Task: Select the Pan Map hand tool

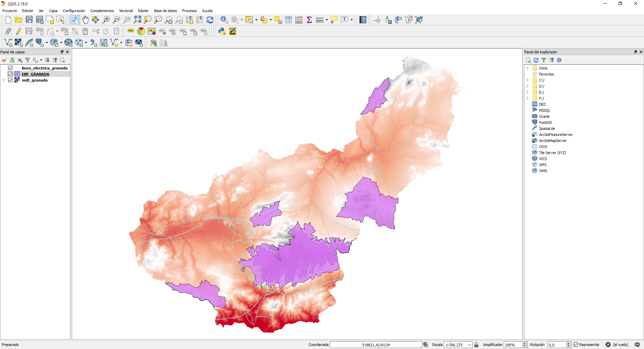Action: tap(85, 20)
